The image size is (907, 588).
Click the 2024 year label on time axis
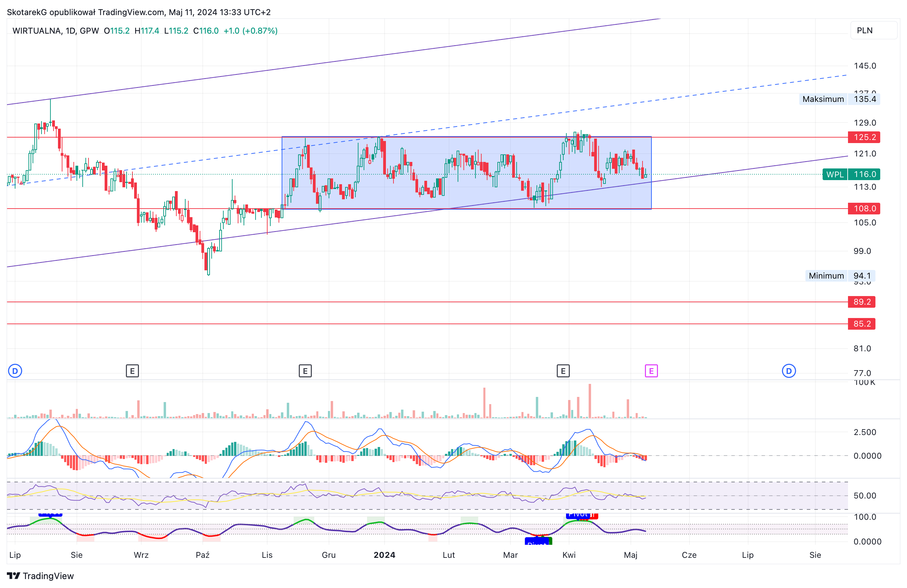click(385, 555)
